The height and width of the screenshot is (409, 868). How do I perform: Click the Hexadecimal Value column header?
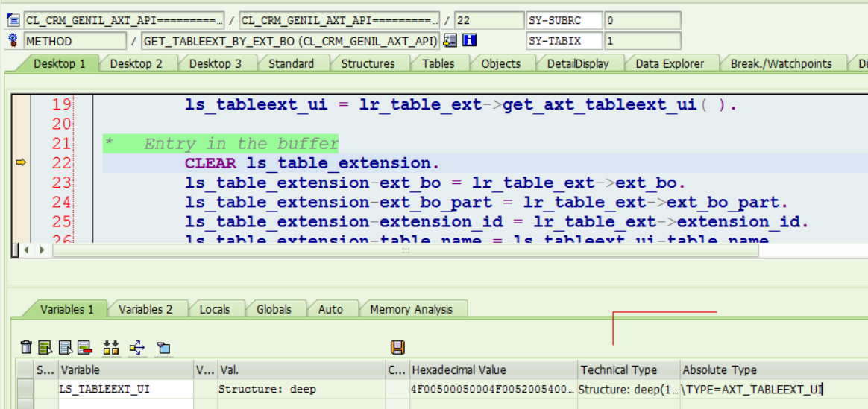coord(494,370)
